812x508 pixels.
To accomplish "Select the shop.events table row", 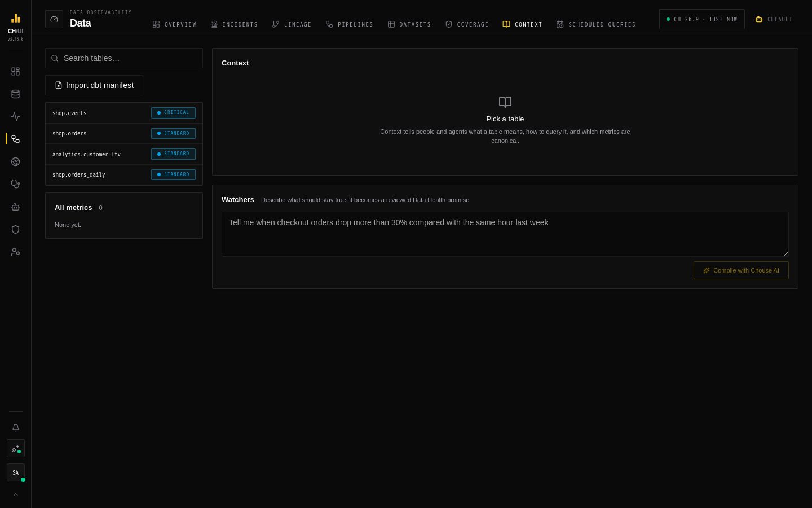I will [x=124, y=113].
